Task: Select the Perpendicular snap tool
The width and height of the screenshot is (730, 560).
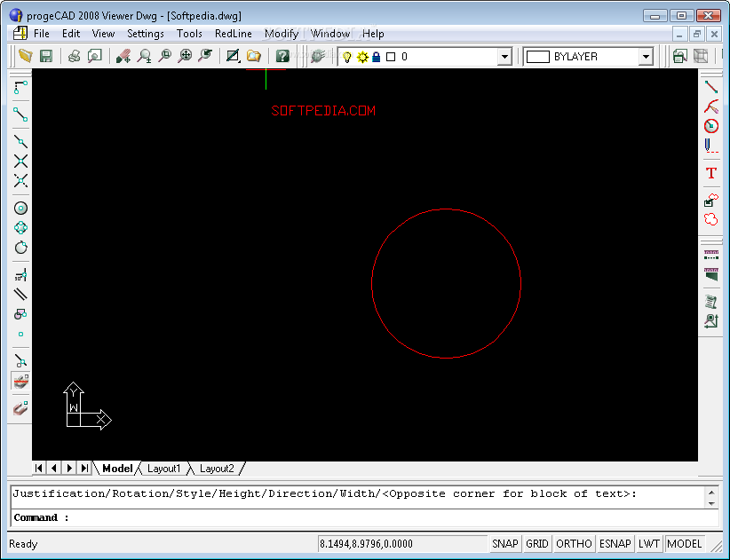Action: coord(20,275)
